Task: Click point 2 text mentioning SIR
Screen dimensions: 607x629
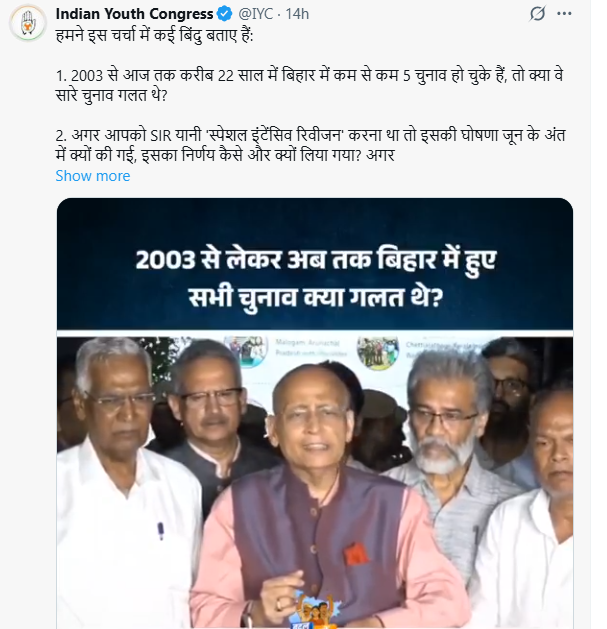Action: [x=310, y=145]
